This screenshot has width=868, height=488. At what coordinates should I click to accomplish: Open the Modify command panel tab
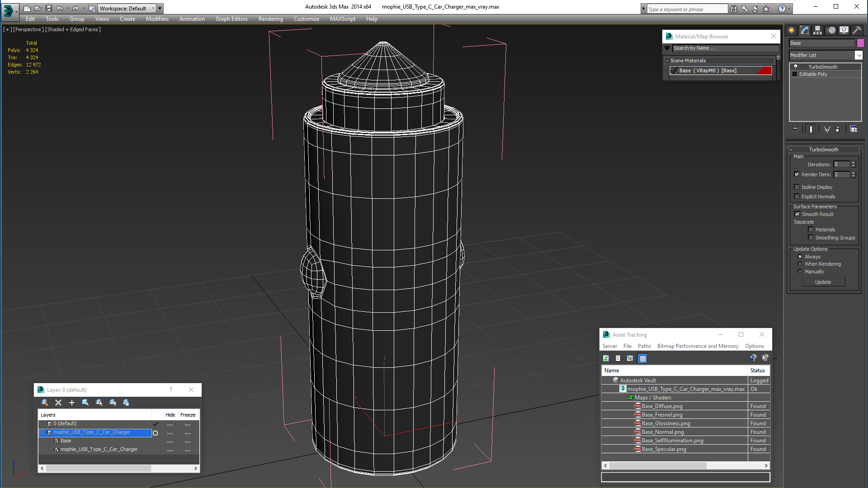[805, 30]
